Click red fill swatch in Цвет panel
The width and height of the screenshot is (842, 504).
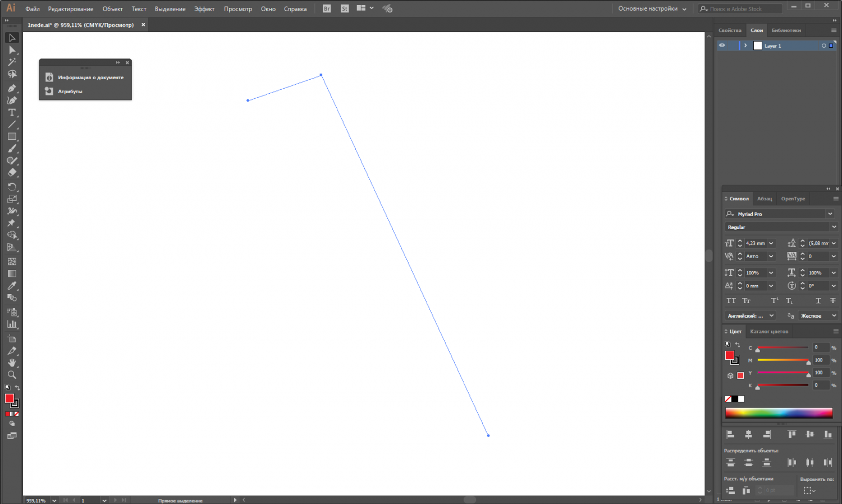730,355
